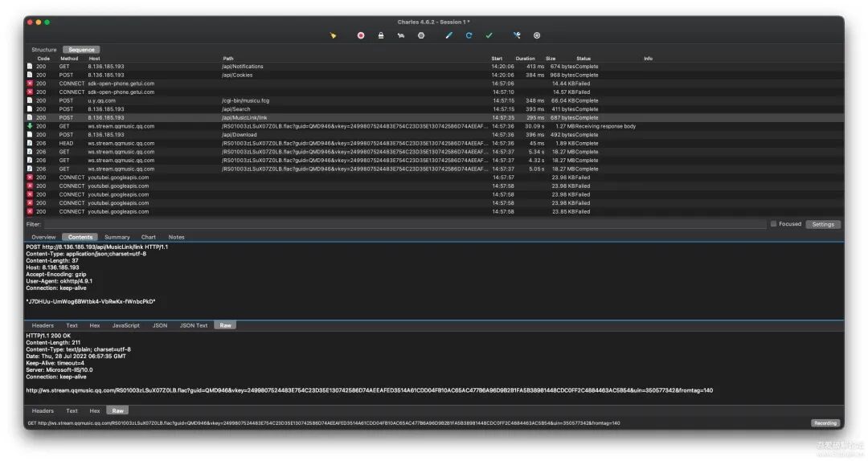The width and height of the screenshot is (868, 461).
Task: Sort by the Size column header
Action: 551,58
